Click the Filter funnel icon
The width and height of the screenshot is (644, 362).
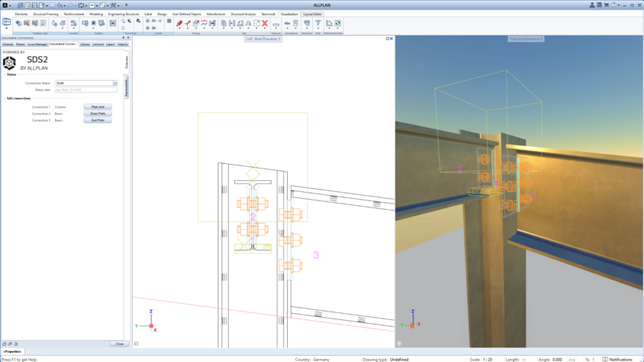(x=317, y=23)
